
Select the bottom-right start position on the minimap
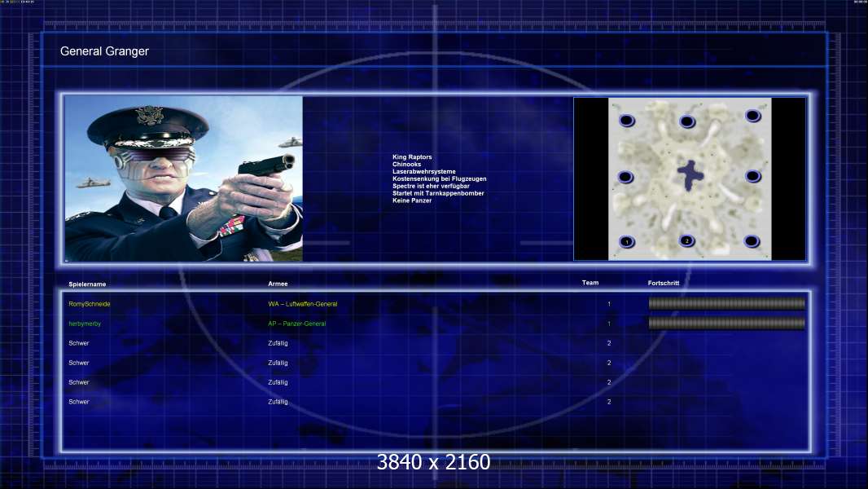tap(752, 241)
